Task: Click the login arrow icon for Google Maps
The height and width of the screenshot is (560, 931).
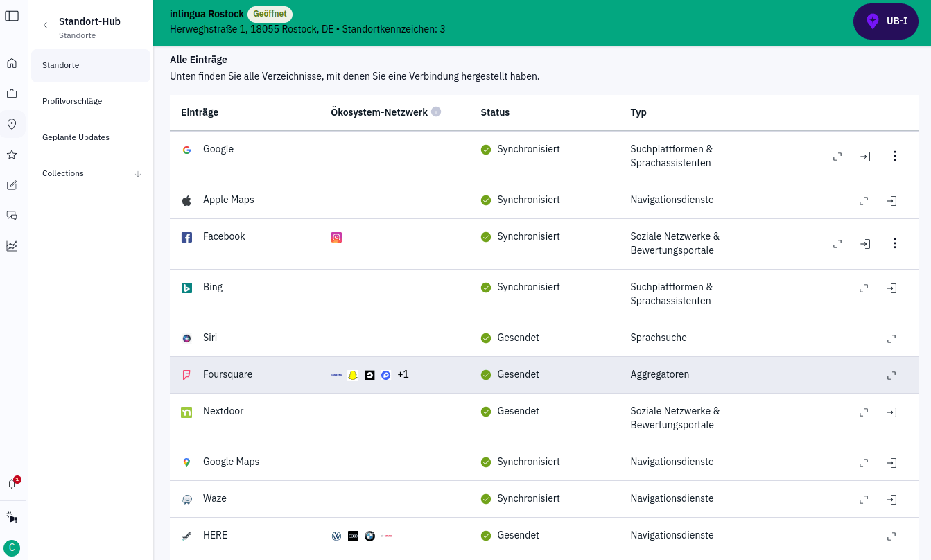Action: (891, 463)
